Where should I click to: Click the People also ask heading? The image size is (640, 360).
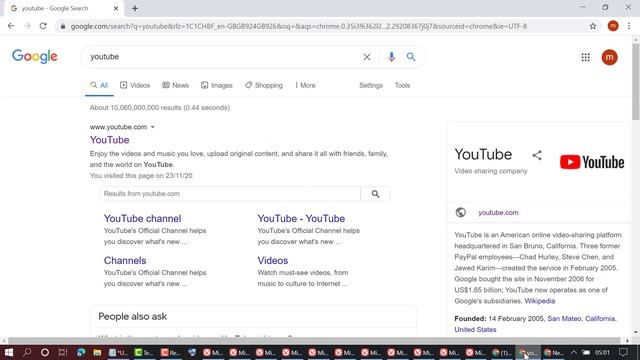(x=133, y=316)
